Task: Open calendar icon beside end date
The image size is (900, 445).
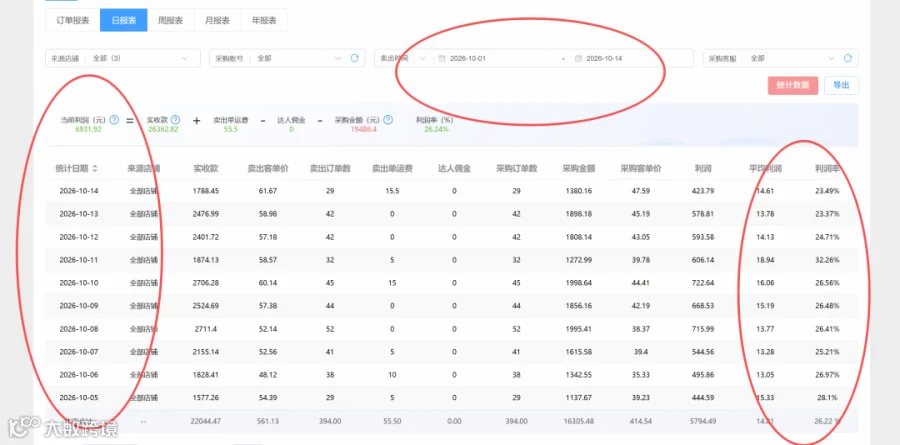Action: 578,59
